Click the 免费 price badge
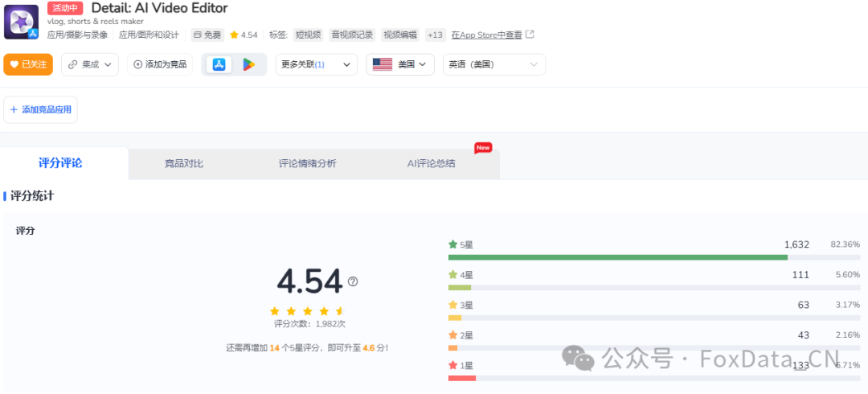Viewport: 868px width, 394px height. coord(207,35)
